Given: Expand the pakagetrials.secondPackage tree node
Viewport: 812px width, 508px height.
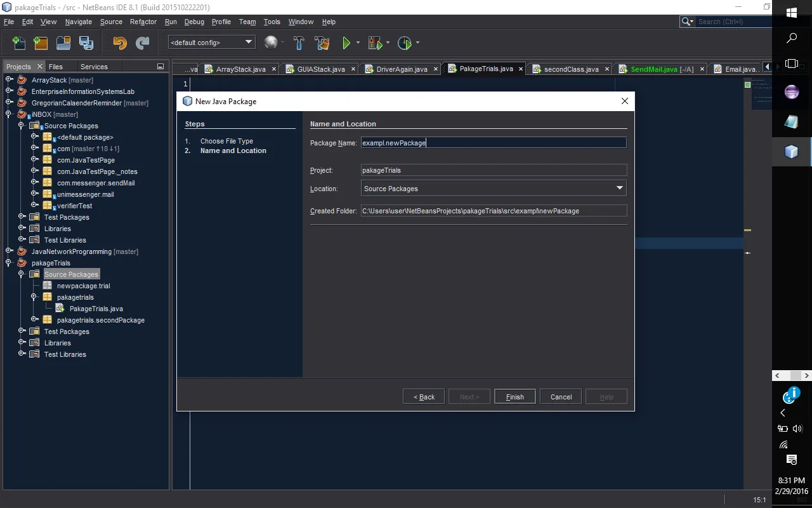Looking at the screenshot, I should click(35, 320).
